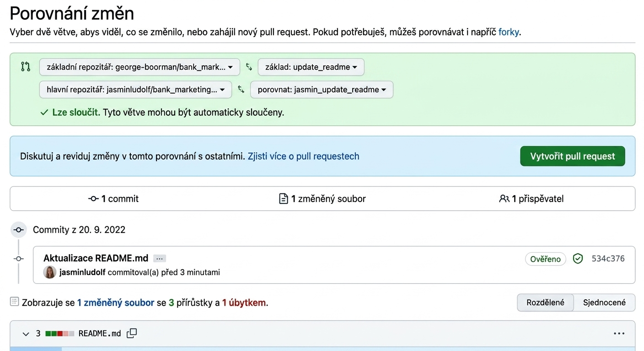Viewport: 644px width, 351px height.
Task: Click the swap arrows icon beside base repository
Action: (249, 67)
